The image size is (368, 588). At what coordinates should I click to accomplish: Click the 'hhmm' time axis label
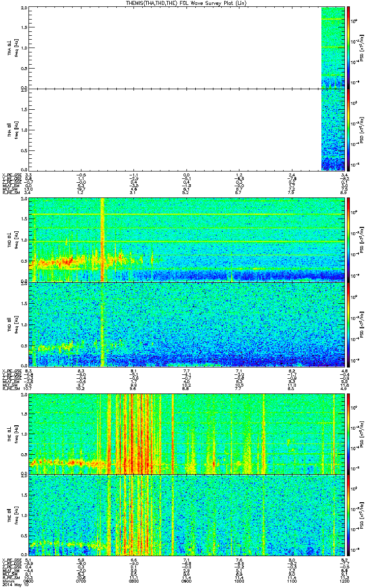(8, 582)
